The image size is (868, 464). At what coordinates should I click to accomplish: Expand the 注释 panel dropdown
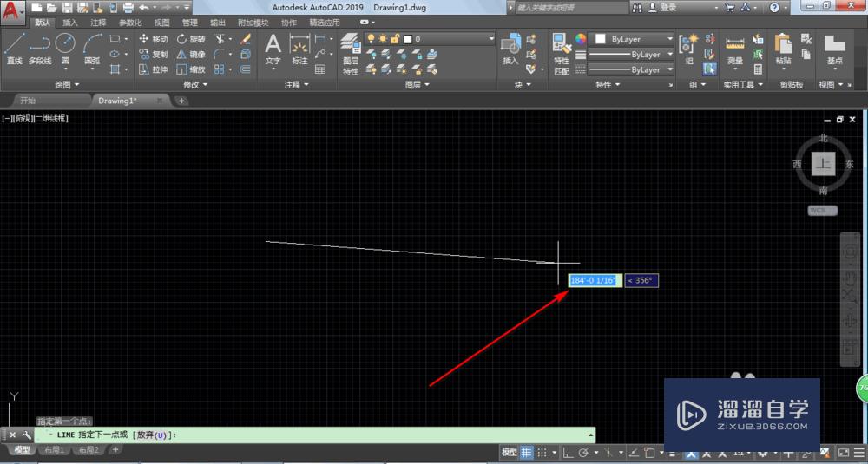click(297, 85)
